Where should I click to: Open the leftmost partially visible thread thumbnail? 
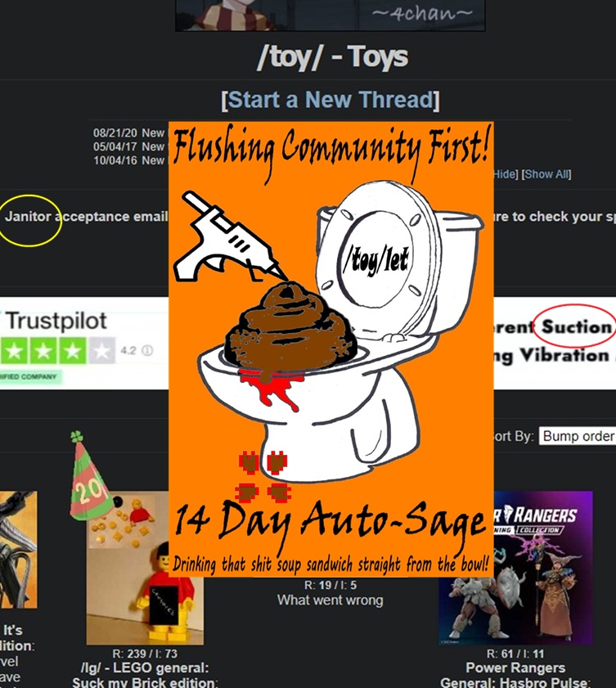point(19,551)
